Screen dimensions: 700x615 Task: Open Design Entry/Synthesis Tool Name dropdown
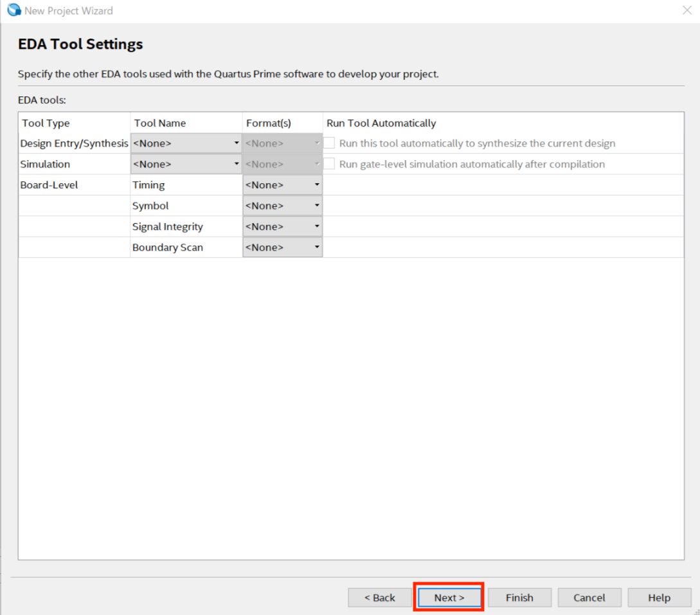(x=186, y=143)
